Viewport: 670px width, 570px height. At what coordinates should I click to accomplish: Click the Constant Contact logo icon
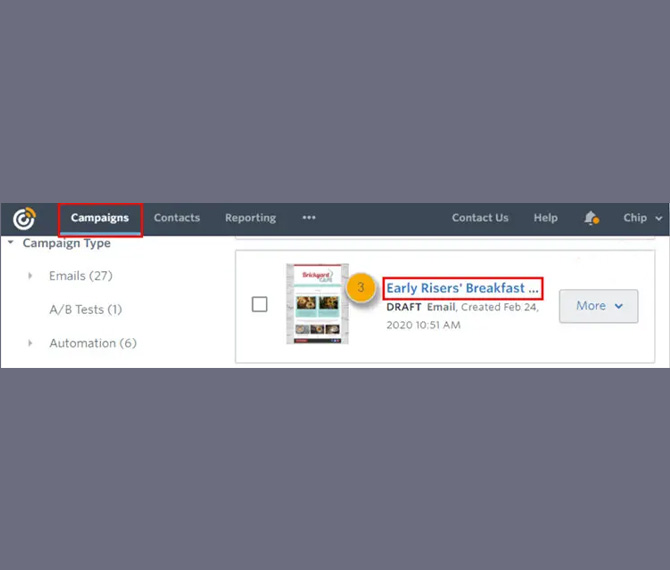tap(24, 218)
